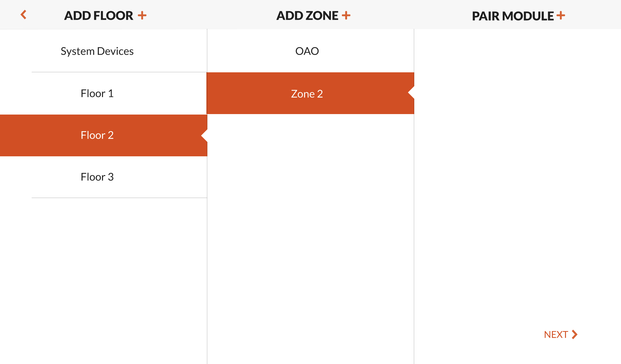Click the plus icon beside ADD ZONE
The width and height of the screenshot is (621, 364).
point(346,15)
